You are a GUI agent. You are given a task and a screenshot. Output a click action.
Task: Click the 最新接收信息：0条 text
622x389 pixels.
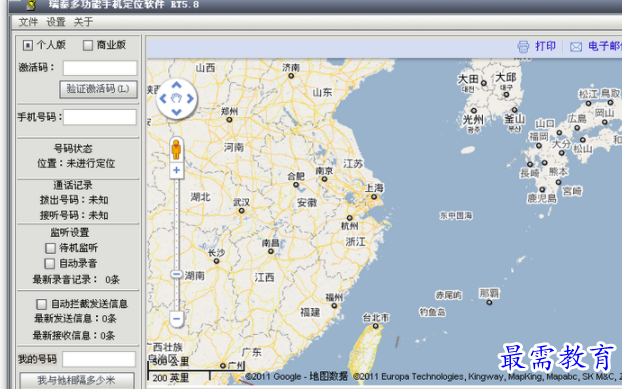74,335
